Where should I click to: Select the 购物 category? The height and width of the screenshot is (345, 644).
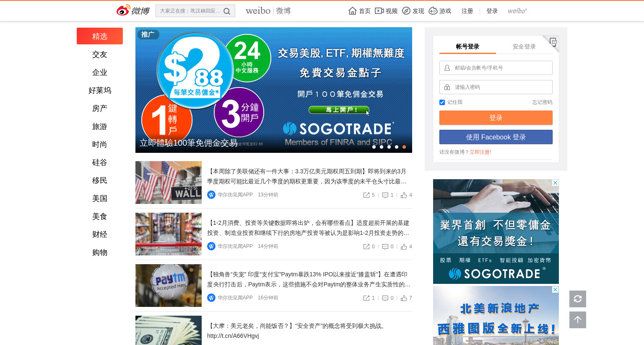(x=100, y=252)
